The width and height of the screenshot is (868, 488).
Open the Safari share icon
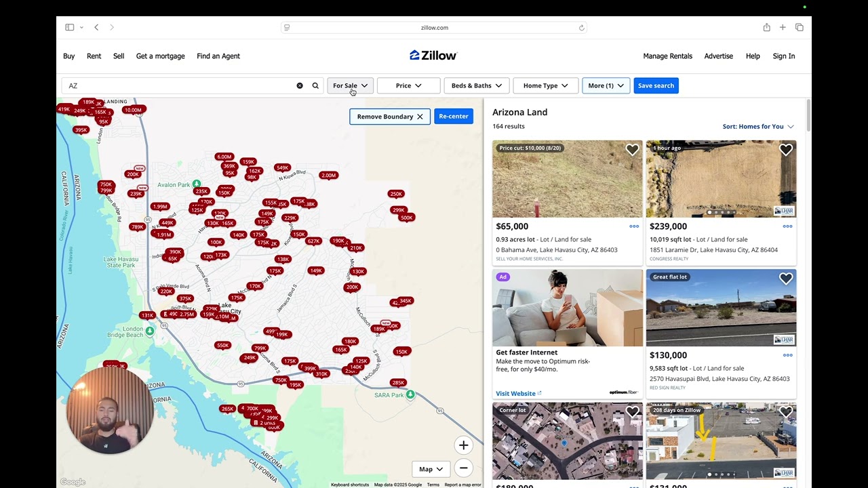click(x=766, y=27)
